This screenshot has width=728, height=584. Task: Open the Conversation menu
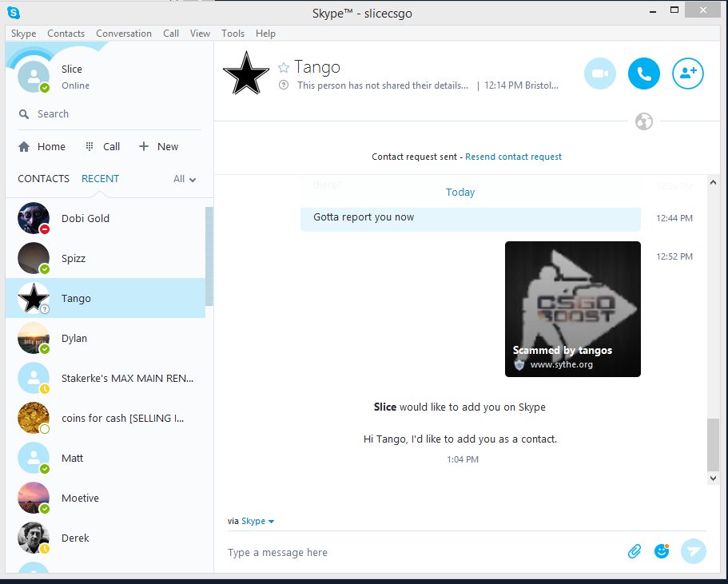124,34
